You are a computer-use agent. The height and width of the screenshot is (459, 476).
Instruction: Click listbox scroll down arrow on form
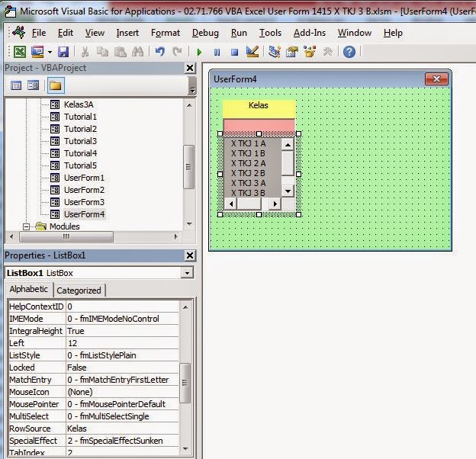(288, 191)
